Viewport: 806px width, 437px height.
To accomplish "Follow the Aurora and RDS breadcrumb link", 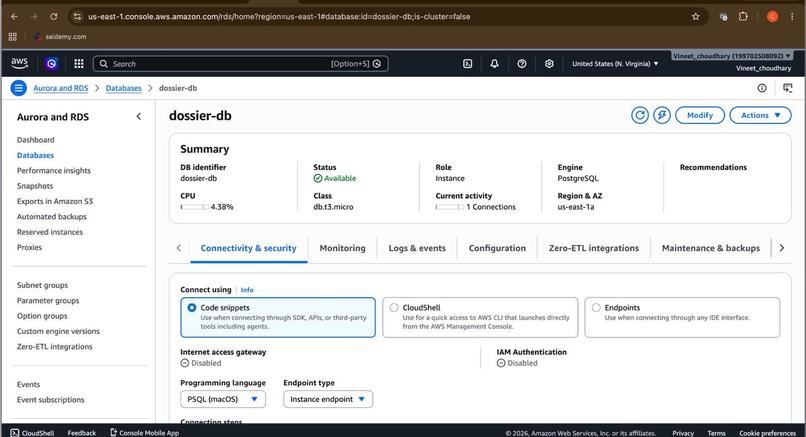I will [61, 88].
